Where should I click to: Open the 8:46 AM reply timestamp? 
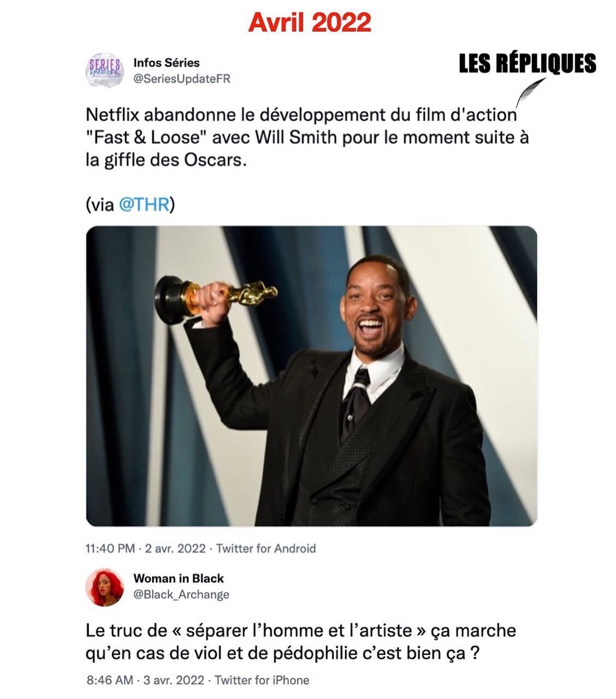coord(109,680)
